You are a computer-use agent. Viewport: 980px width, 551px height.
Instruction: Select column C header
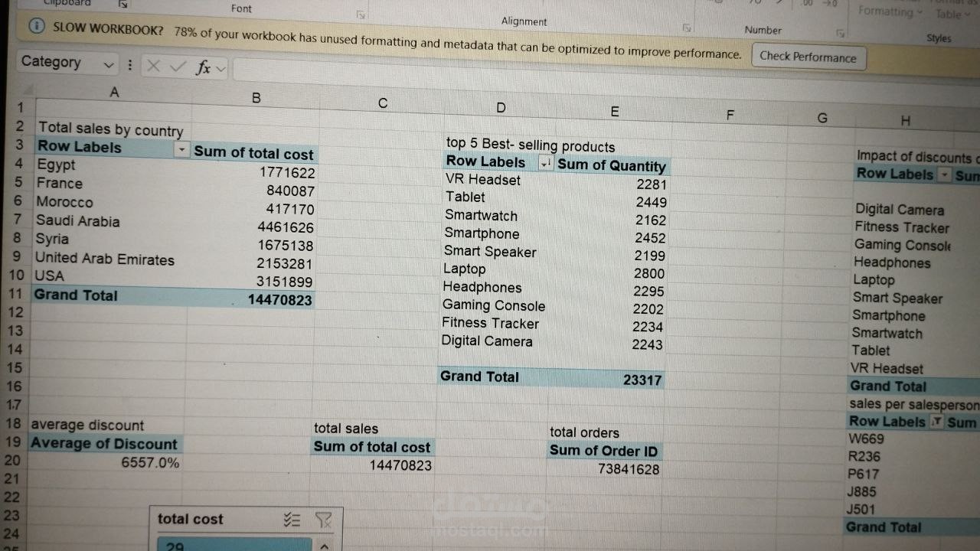[x=383, y=103]
